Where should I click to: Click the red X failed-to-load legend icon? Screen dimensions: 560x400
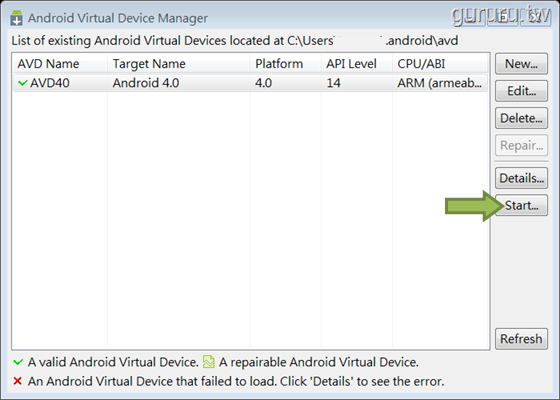pyautogui.click(x=18, y=381)
